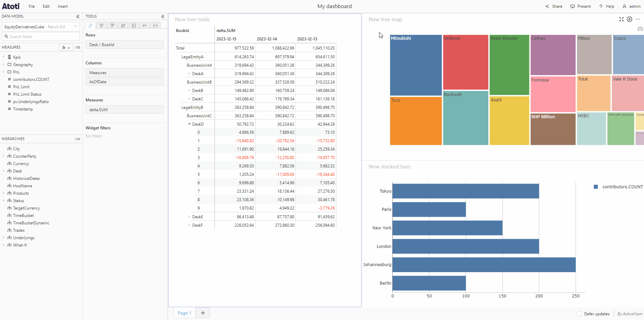Click the Total row value 977,522.58
This screenshot has height=320, width=644.
(x=244, y=48)
